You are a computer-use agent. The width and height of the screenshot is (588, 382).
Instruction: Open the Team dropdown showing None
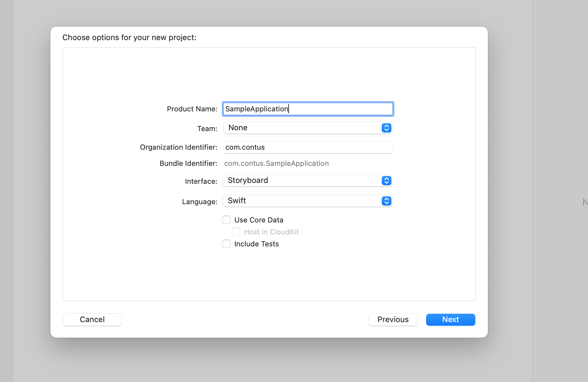click(302, 128)
